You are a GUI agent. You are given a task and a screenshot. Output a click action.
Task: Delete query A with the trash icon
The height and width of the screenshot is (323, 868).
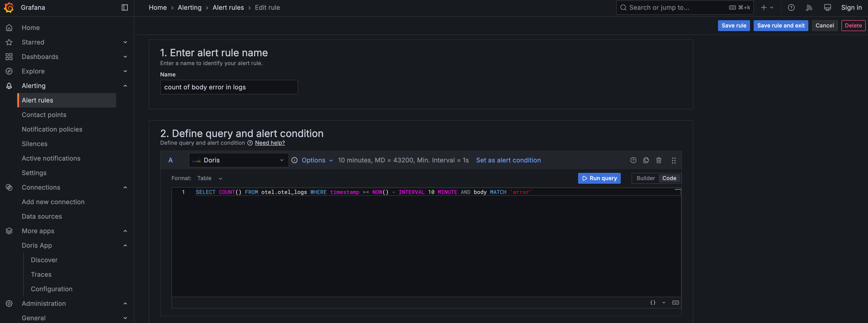(x=659, y=160)
